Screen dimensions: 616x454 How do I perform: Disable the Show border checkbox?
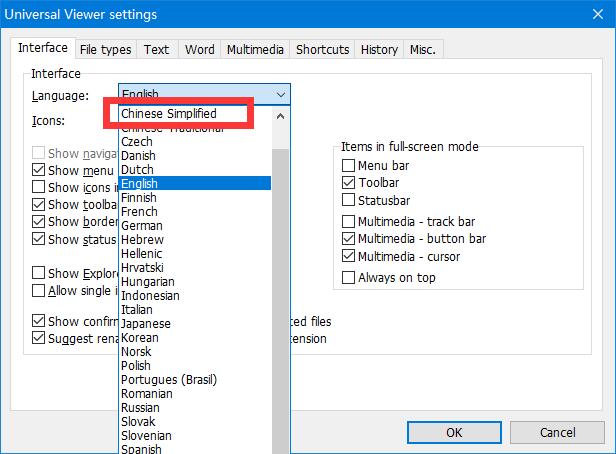(x=38, y=222)
